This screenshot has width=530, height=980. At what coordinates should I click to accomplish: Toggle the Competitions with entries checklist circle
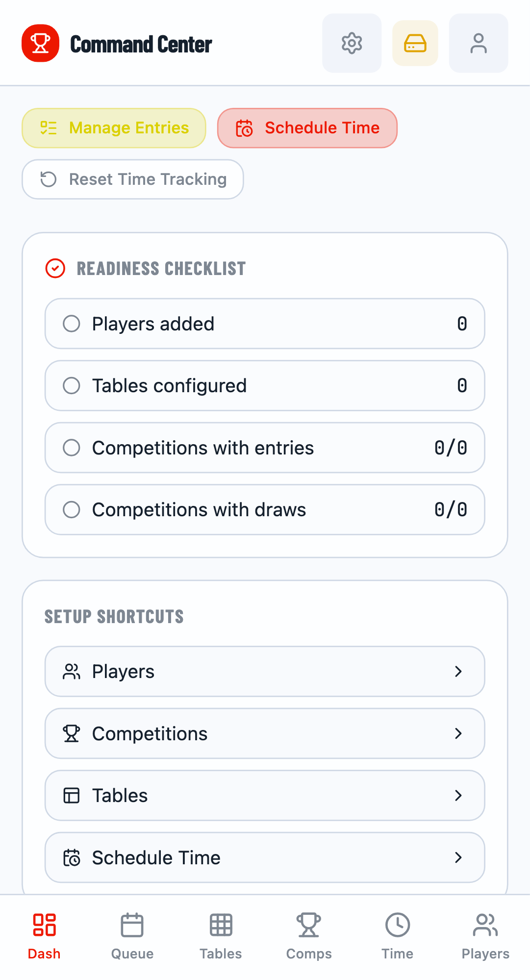pyautogui.click(x=72, y=448)
